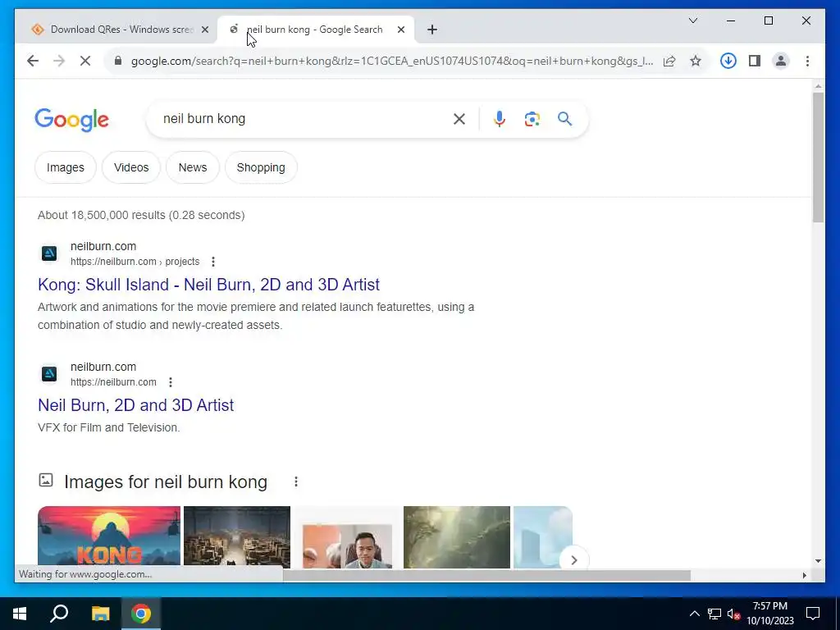
Task: View site information via the lock icon
Action: [x=118, y=61]
